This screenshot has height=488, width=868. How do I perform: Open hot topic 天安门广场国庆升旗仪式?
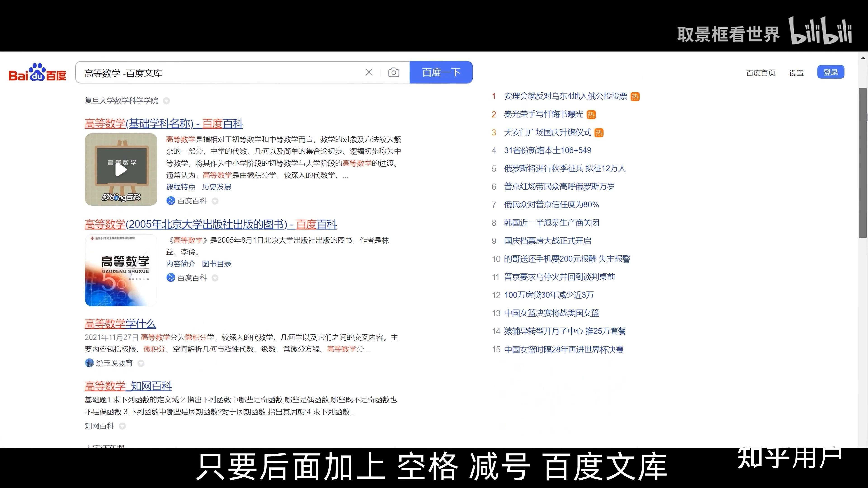[547, 132]
